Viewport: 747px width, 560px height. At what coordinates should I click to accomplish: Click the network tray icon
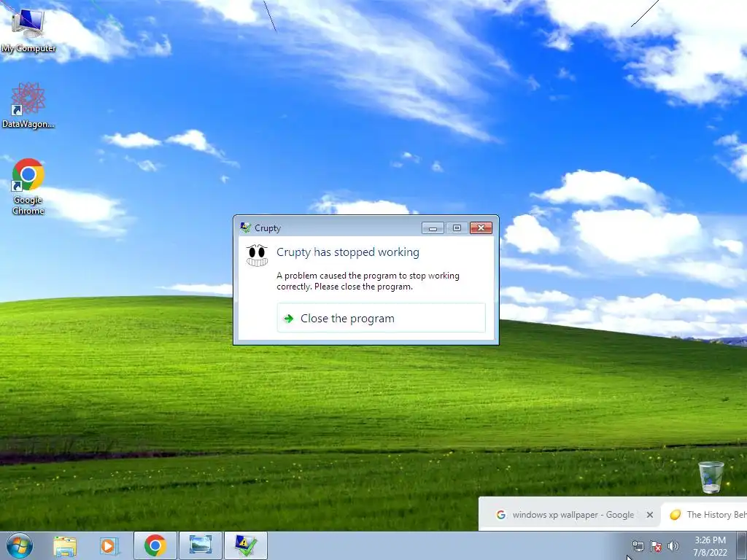[x=638, y=546]
